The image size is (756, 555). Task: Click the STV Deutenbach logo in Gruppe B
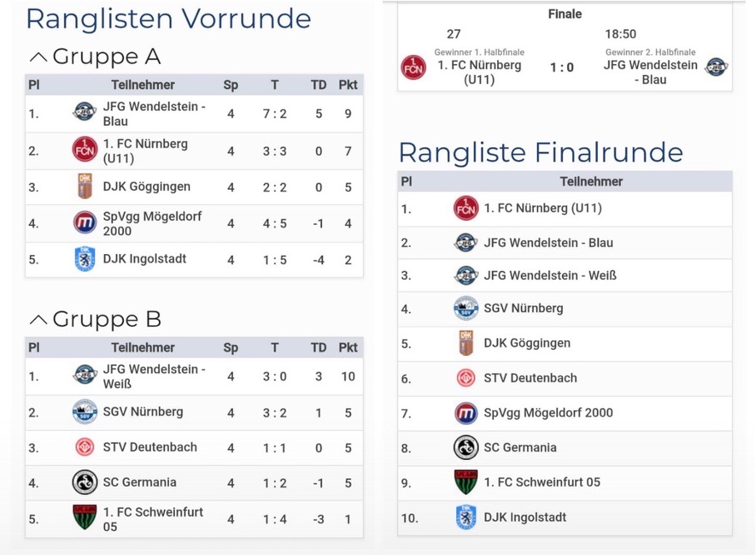tap(84, 447)
